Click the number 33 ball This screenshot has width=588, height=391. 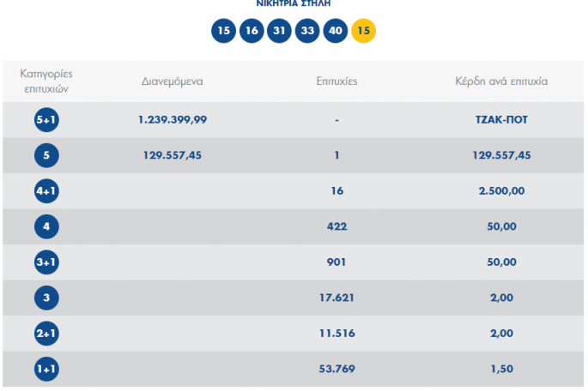point(306,31)
